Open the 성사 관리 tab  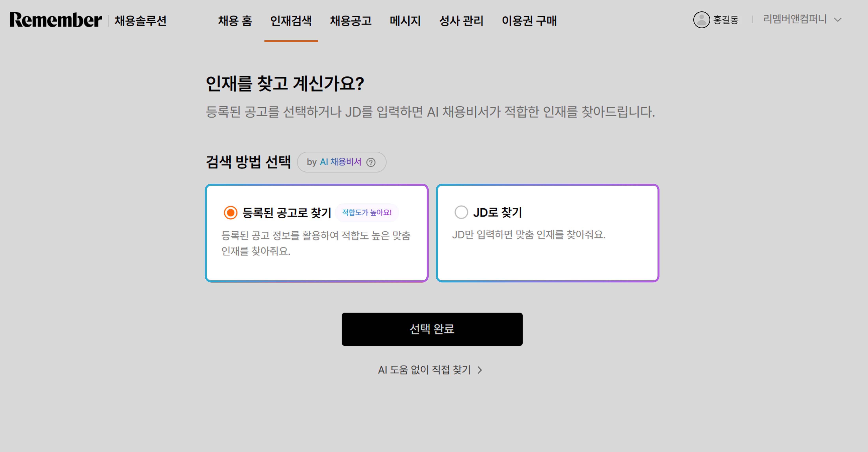(461, 21)
